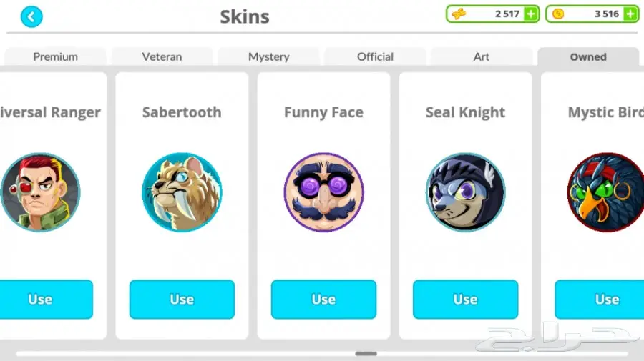Select the Seal Knight skin avatar
This screenshot has width=644, height=361.
pos(465,192)
